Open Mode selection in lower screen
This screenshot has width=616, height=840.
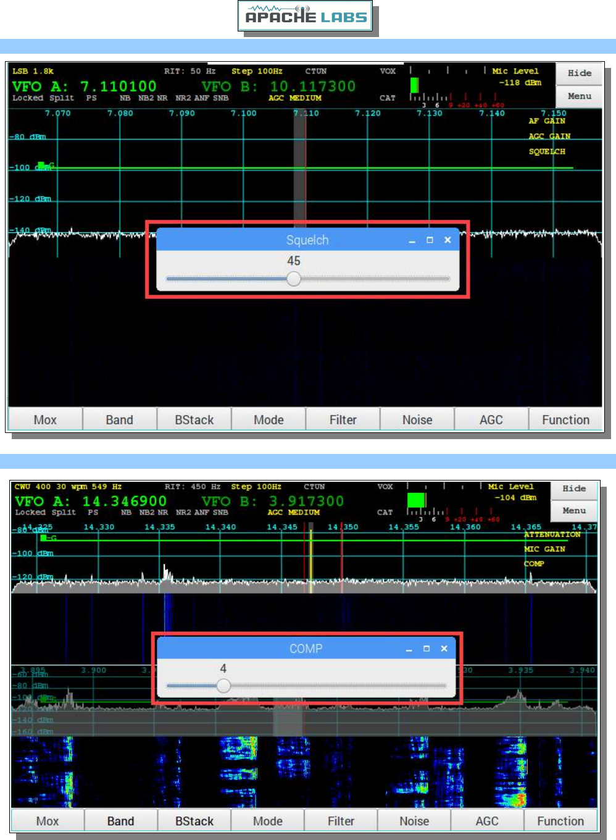(x=268, y=821)
